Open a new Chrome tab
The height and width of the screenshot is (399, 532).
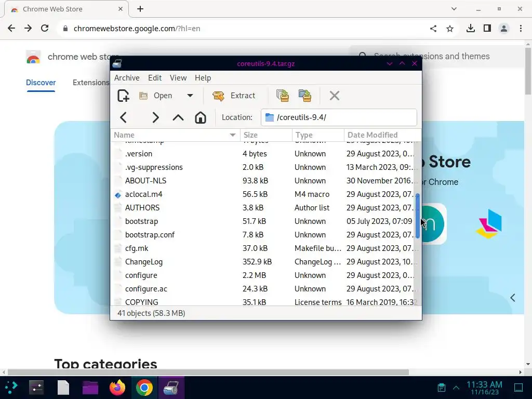pos(140,9)
